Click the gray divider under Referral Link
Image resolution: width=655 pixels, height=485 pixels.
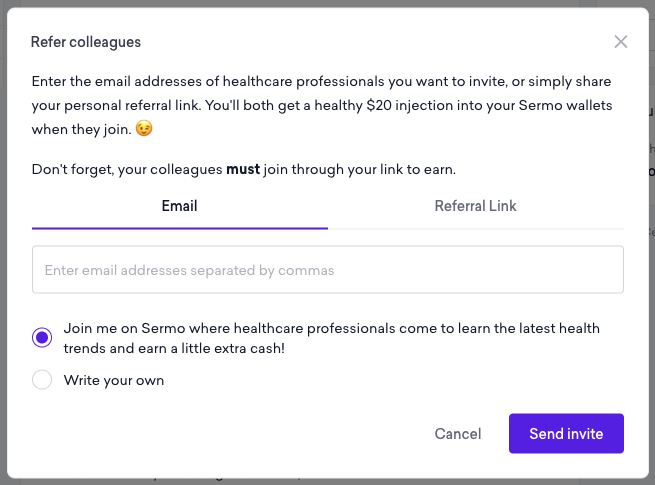pos(476,229)
